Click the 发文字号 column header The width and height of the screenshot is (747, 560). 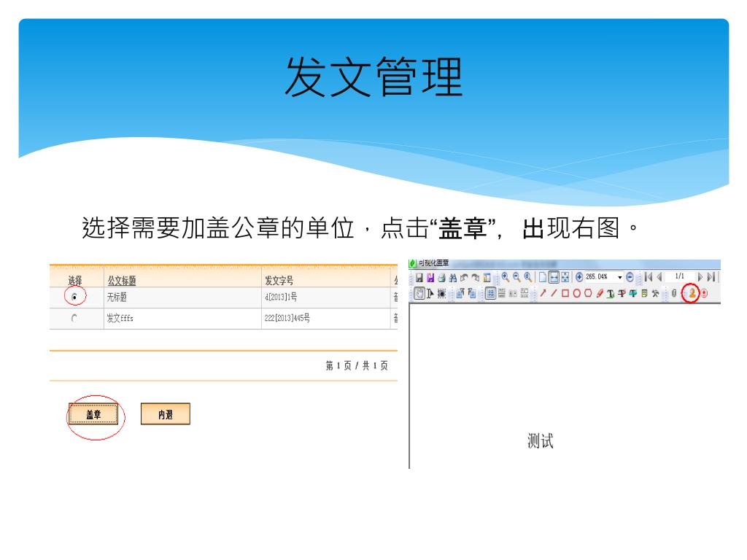click(279, 281)
